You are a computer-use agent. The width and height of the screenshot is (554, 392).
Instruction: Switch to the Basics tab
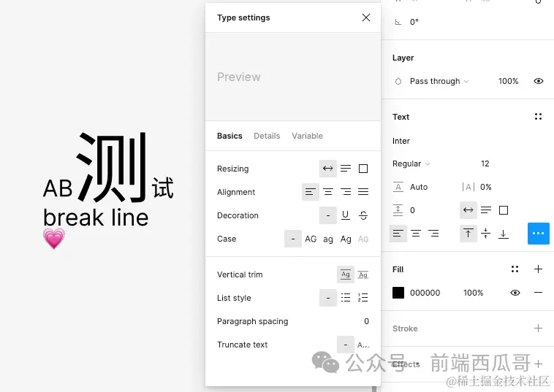229,136
